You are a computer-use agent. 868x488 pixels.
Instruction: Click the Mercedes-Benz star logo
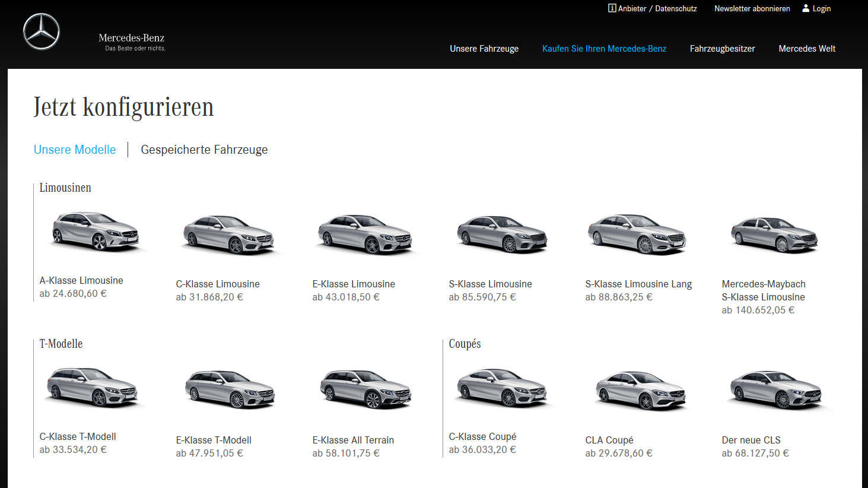[x=42, y=31]
